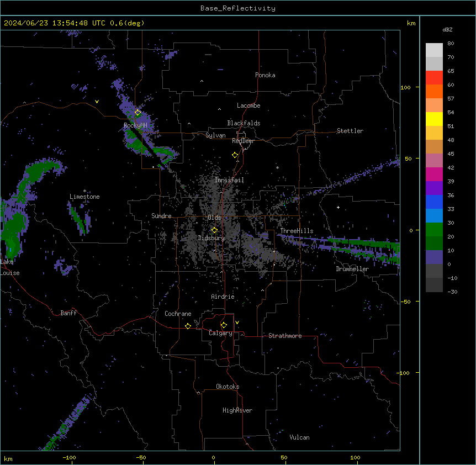Click the ThreeHills label

tap(297, 231)
